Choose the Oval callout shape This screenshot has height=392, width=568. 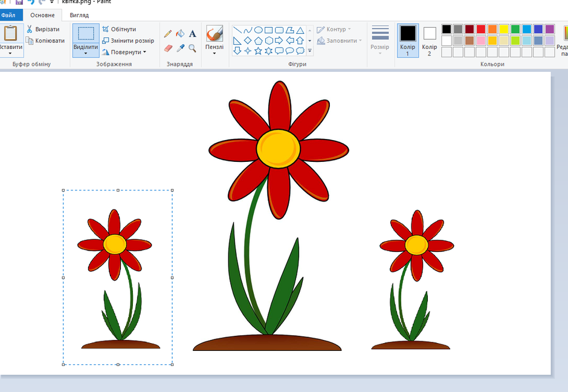coord(289,51)
